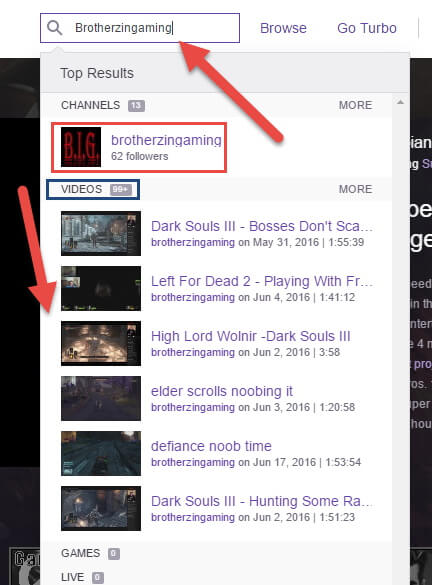Viewport: 432px width, 585px height.
Task: Open Left For Dead 2 - Playing With Fr... video
Action: (262, 281)
